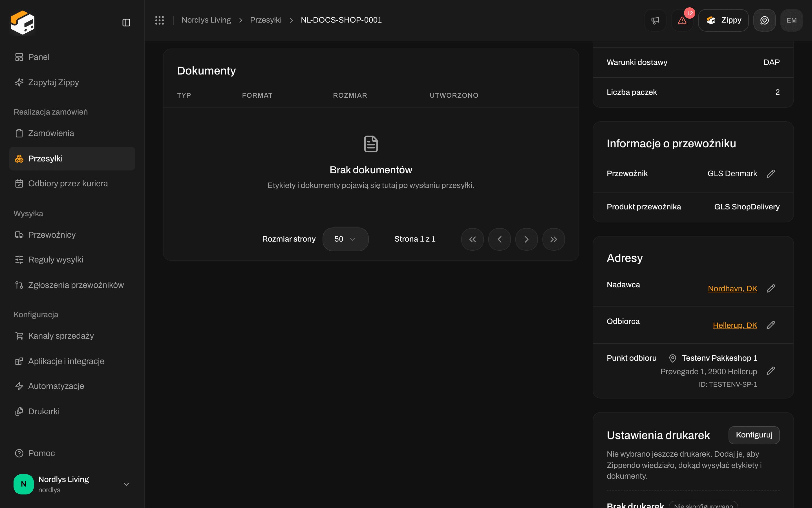
Task: Open the EM user avatar menu
Action: point(791,20)
